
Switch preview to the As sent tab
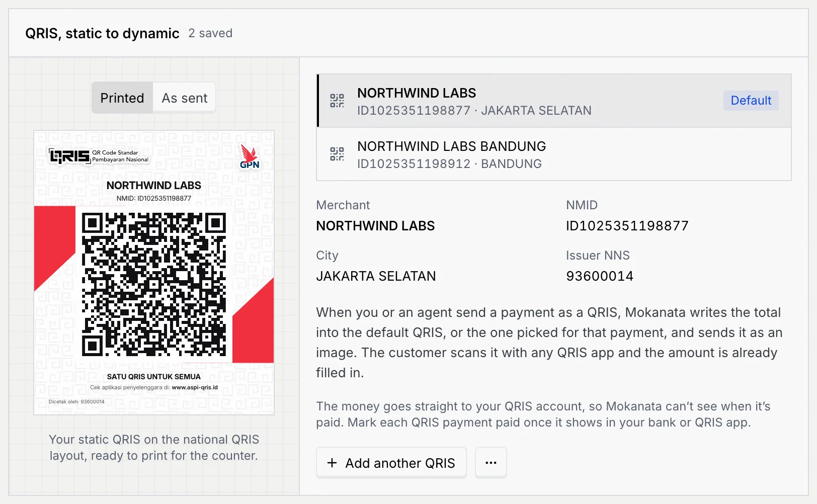tap(185, 98)
